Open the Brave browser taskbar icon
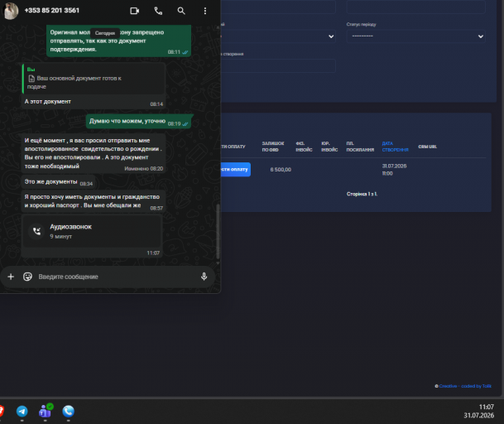The image size is (504, 424). 2,411
